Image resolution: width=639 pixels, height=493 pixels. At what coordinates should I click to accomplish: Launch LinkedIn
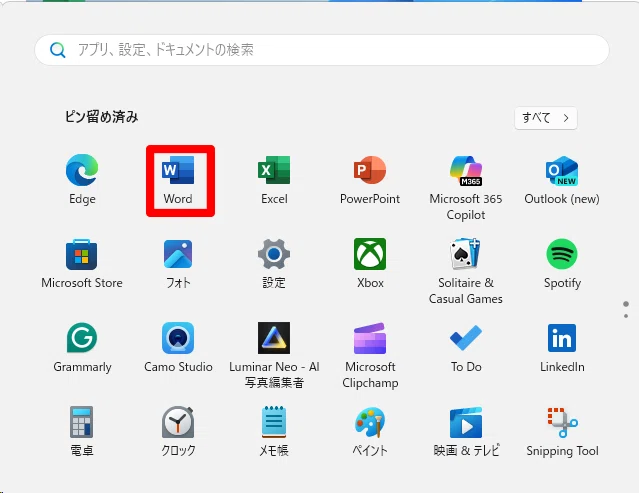click(x=562, y=348)
